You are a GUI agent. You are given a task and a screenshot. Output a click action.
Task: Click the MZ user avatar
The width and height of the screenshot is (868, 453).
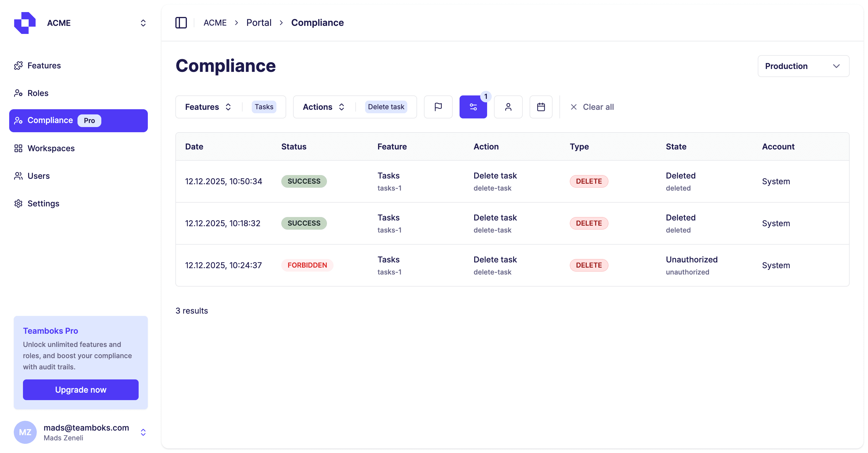point(25,432)
